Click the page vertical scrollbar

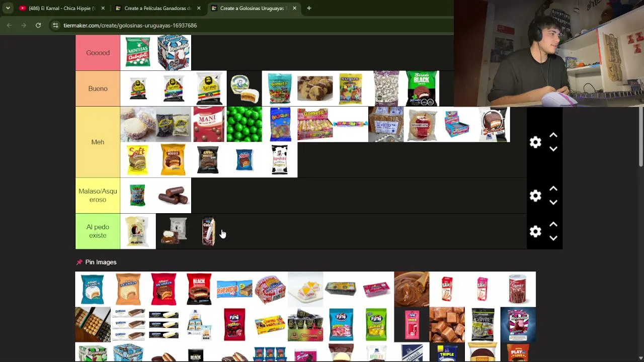click(x=640, y=136)
